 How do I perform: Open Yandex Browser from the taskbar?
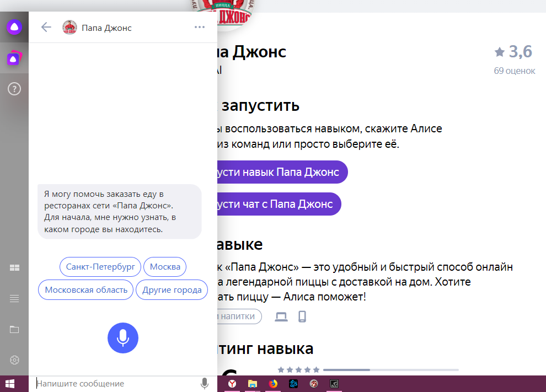(232, 384)
